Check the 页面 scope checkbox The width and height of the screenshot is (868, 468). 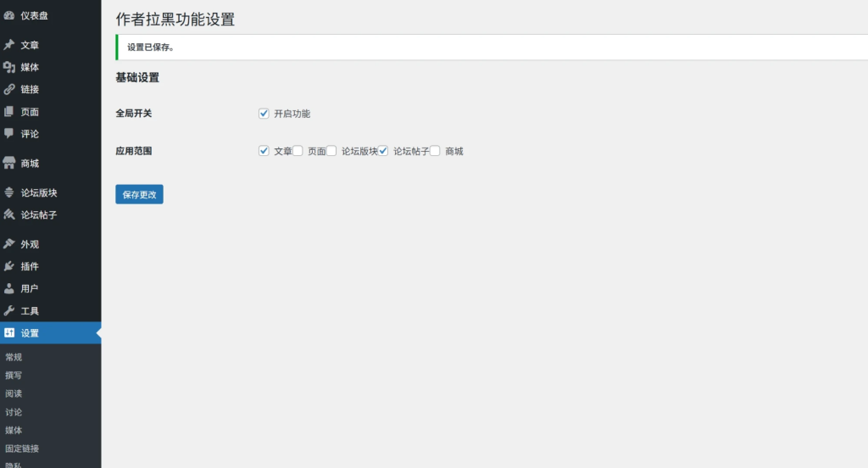click(x=298, y=151)
